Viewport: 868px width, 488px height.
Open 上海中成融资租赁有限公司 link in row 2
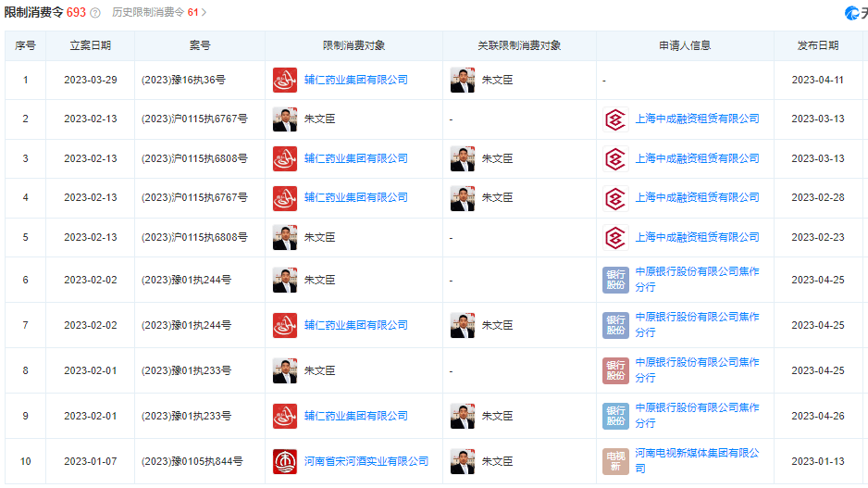697,119
